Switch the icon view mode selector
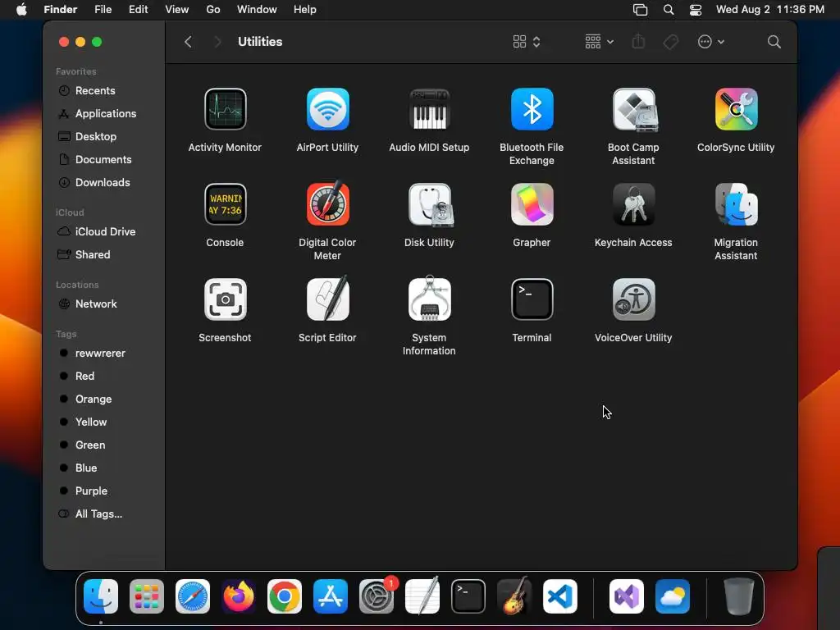Image resolution: width=840 pixels, height=630 pixels. coord(526,42)
